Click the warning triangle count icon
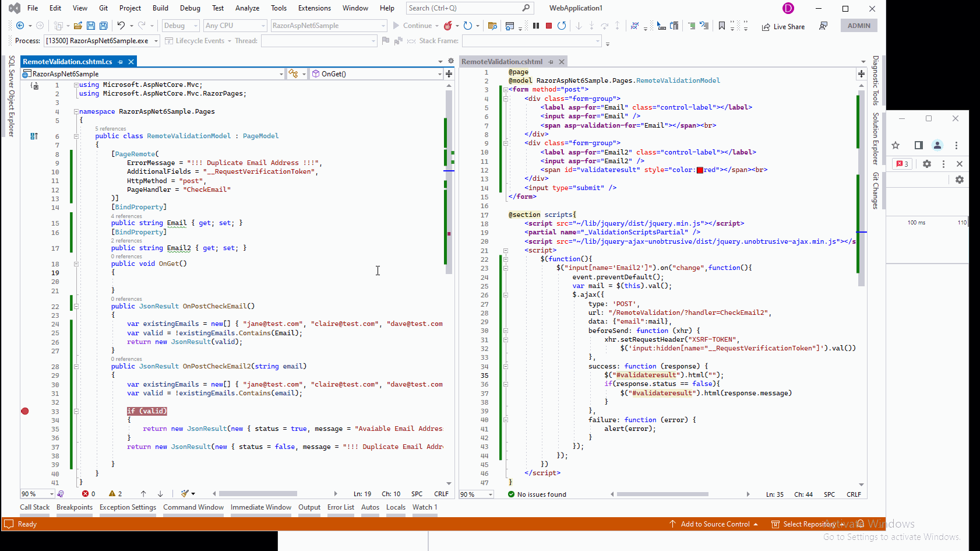This screenshot has width=980, height=551. [112, 494]
